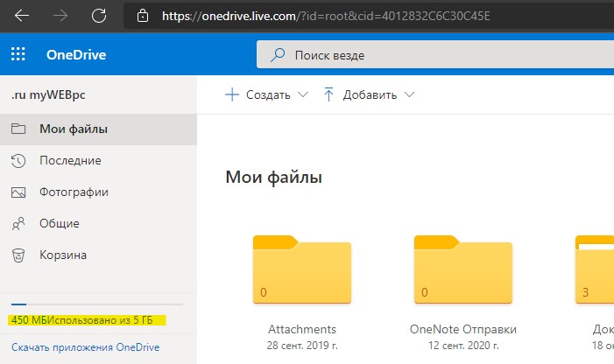Viewport: 614px width, 364px height.
Task: Click the OneNote Отправки folder name
Action: pyautogui.click(x=463, y=329)
